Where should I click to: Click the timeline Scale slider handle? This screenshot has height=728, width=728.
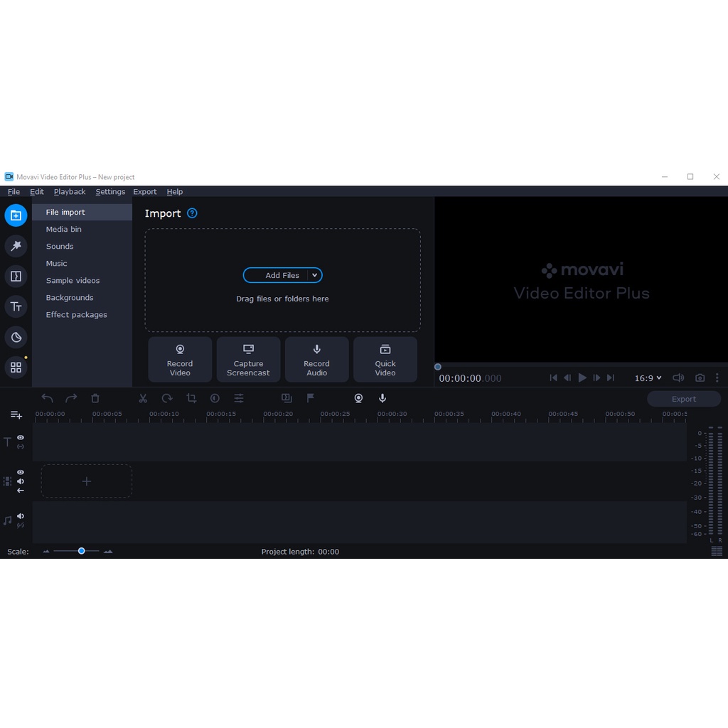82,551
